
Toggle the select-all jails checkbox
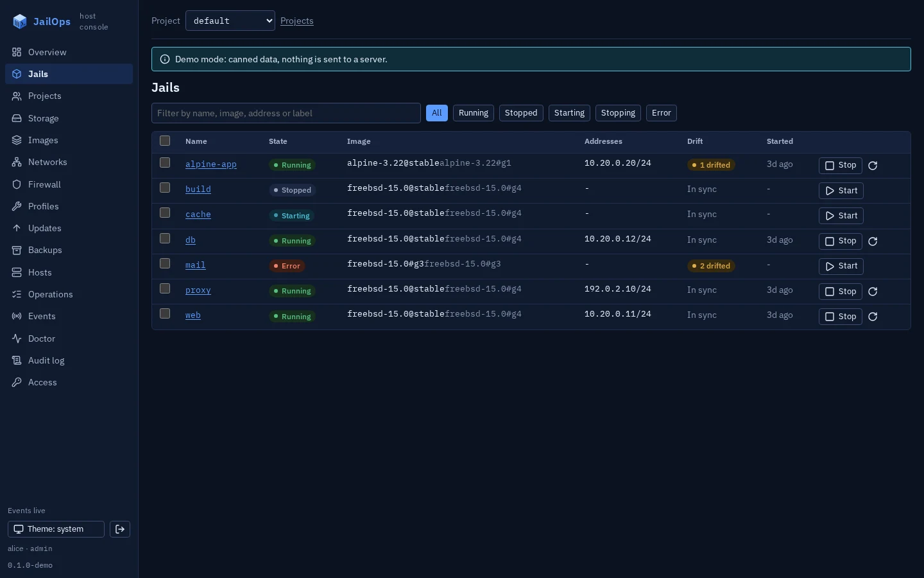click(x=165, y=141)
